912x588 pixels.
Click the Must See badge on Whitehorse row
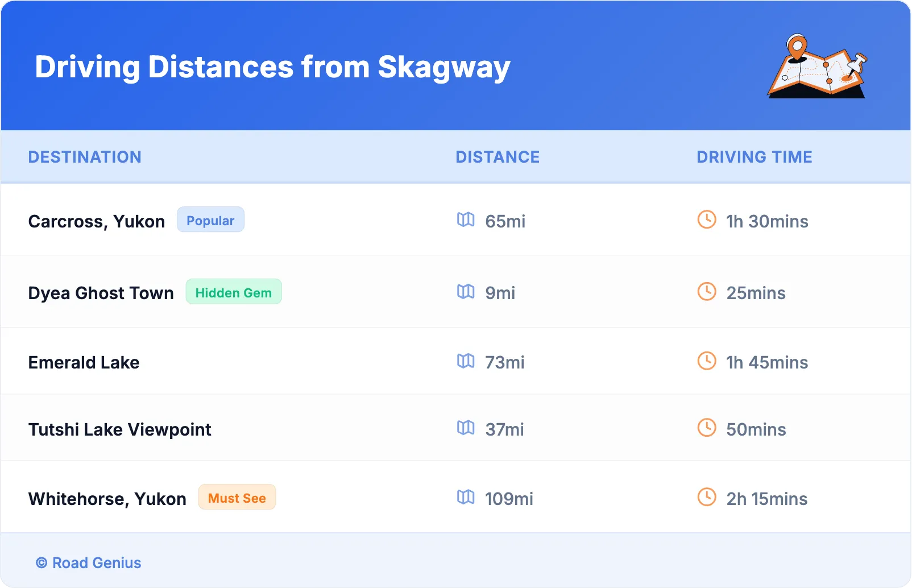[x=237, y=498]
